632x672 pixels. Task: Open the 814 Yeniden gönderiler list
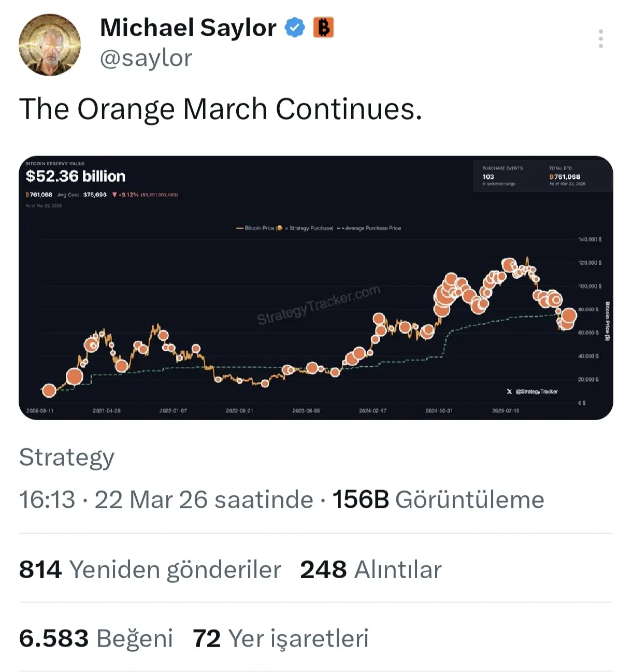click(x=150, y=569)
